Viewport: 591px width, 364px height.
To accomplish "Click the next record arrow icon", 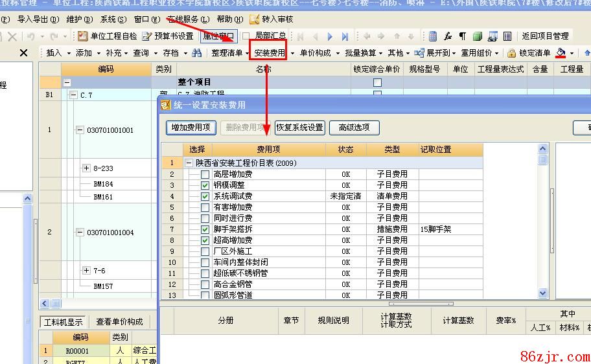I will tap(330, 36).
